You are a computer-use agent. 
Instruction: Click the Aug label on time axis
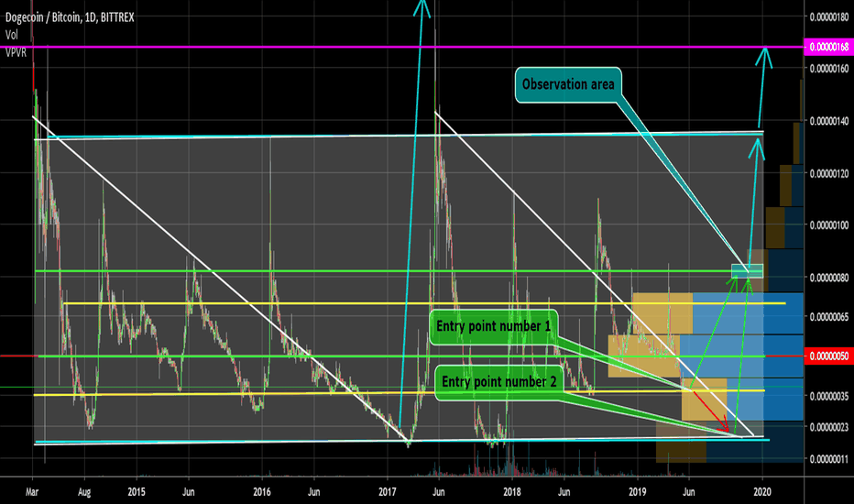click(84, 492)
